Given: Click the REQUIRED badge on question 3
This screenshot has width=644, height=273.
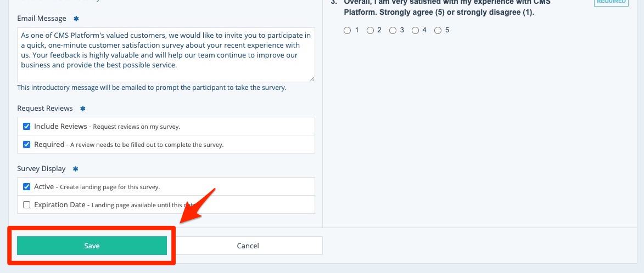Looking at the screenshot, I should [x=611, y=2].
